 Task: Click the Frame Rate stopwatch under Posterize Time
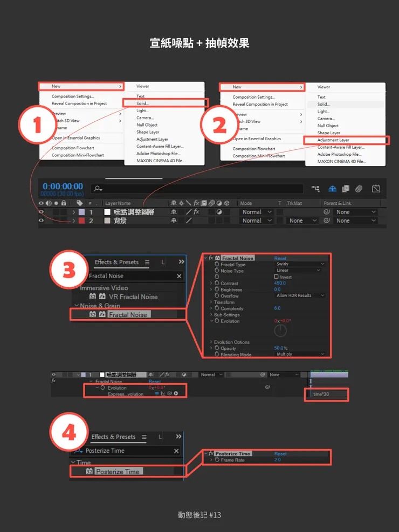click(217, 460)
